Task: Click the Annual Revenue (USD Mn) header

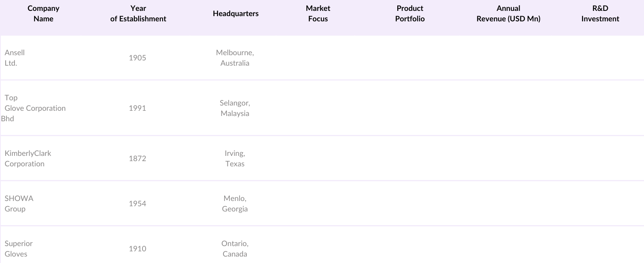Action: pyautogui.click(x=508, y=14)
